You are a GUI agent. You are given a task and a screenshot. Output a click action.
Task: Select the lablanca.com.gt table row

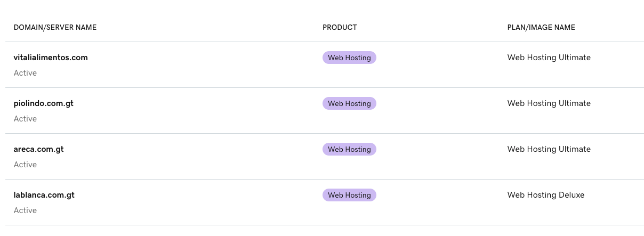[x=325, y=202]
